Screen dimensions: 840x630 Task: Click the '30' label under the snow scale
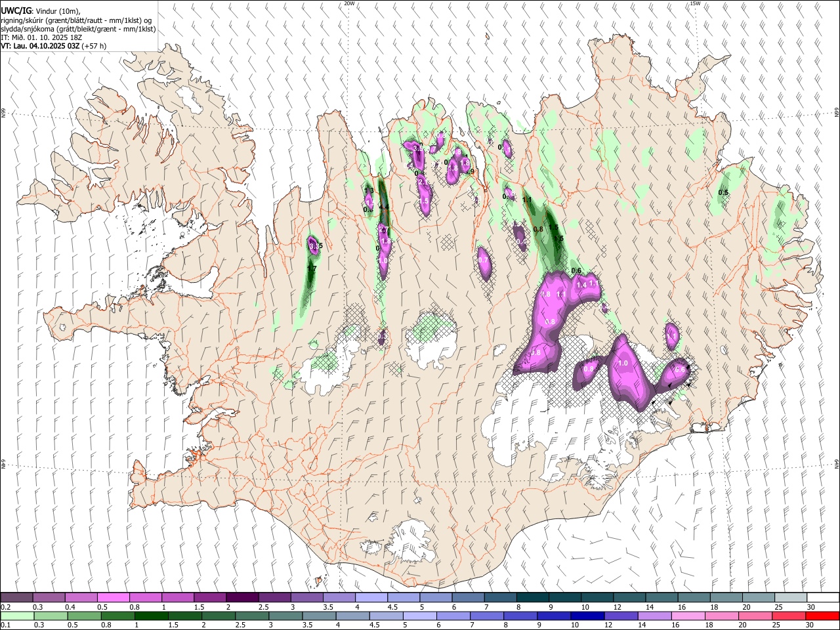810,607
